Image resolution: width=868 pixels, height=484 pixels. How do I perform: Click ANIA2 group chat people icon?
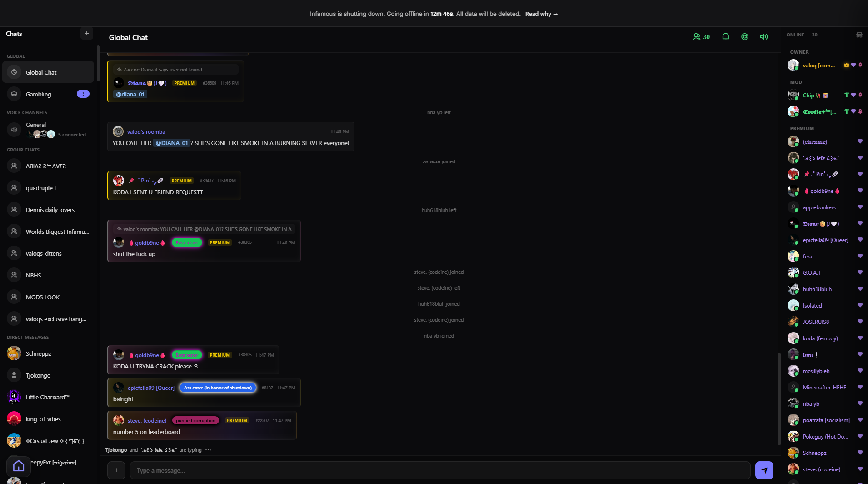14,166
